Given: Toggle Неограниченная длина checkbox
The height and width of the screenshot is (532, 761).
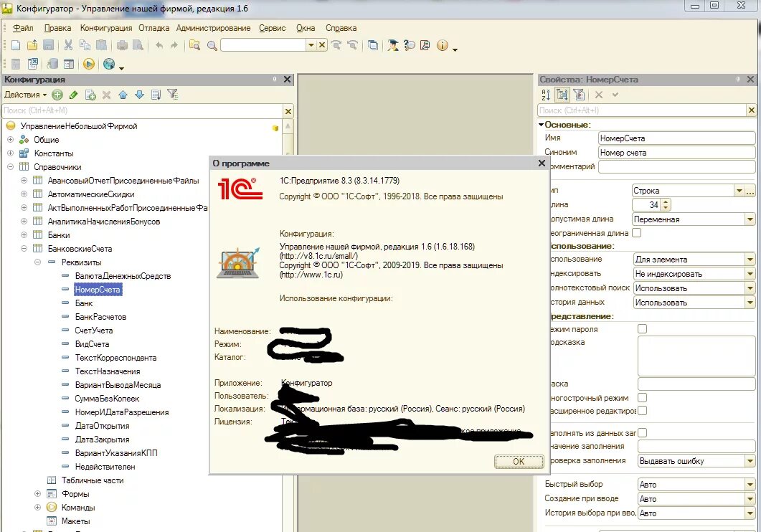Looking at the screenshot, I should pos(637,233).
